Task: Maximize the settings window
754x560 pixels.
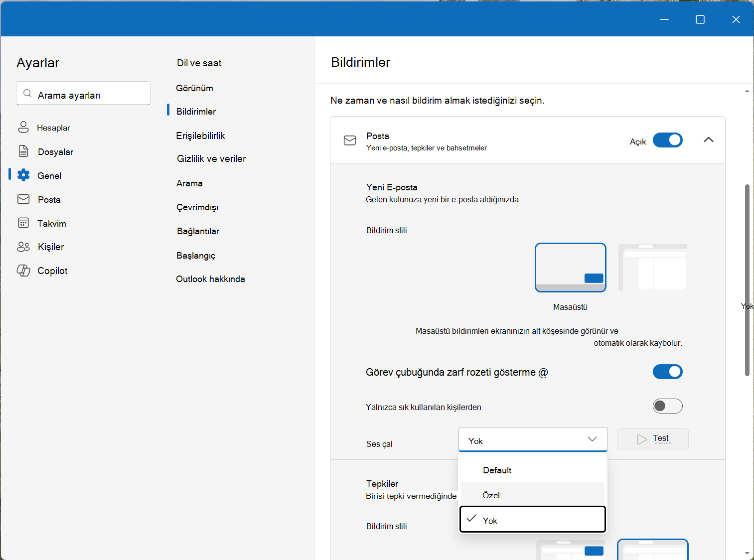Action: 700,19
